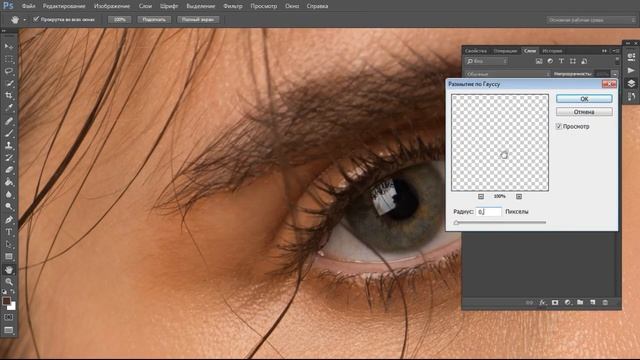Click the foreground color swatch
Viewport: 640px width, 360px height.
click(x=6, y=301)
